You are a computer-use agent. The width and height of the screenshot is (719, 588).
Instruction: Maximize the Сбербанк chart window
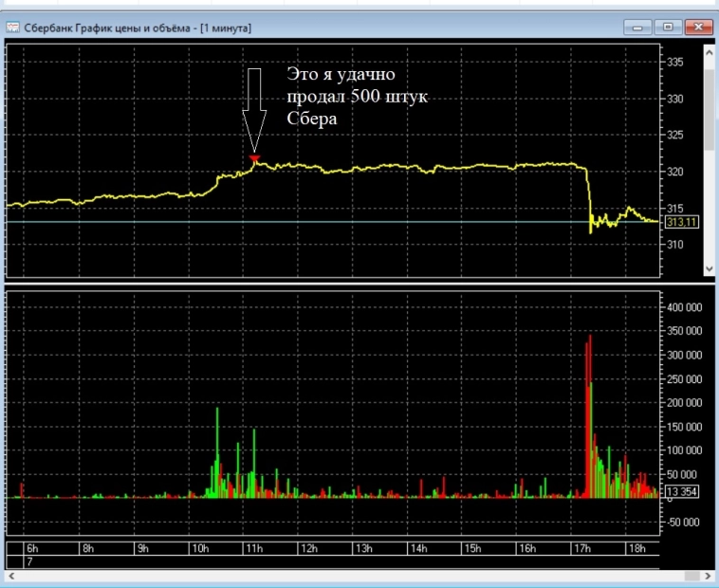click(668, 27)
